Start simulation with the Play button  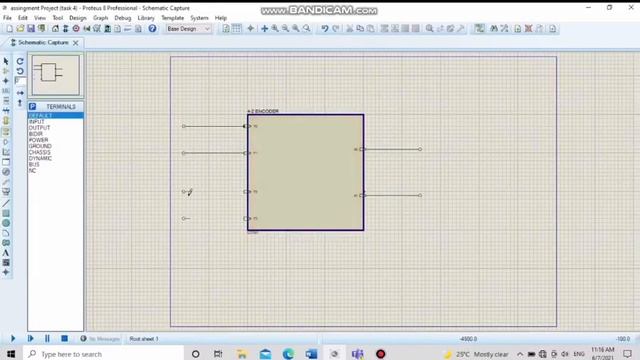pyautogui.click(x=13, y=338)
